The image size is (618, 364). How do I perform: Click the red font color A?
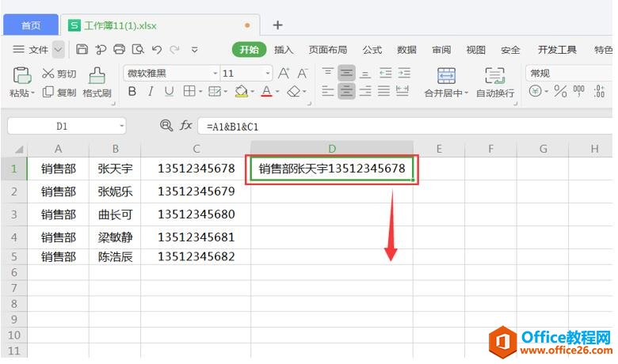[267, 91]
